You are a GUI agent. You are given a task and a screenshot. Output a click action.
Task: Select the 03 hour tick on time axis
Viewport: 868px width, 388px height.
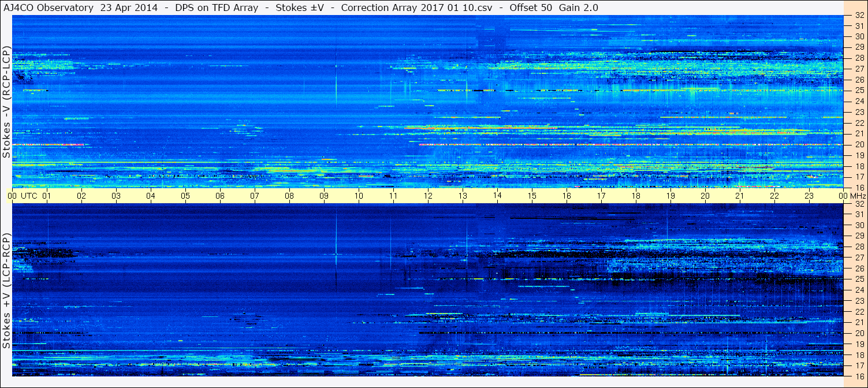[x=116, y=196]
